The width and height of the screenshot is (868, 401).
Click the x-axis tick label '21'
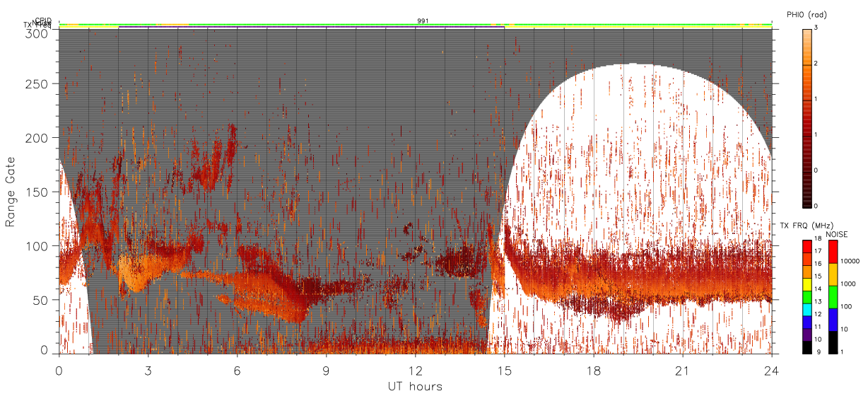point(683,370)
